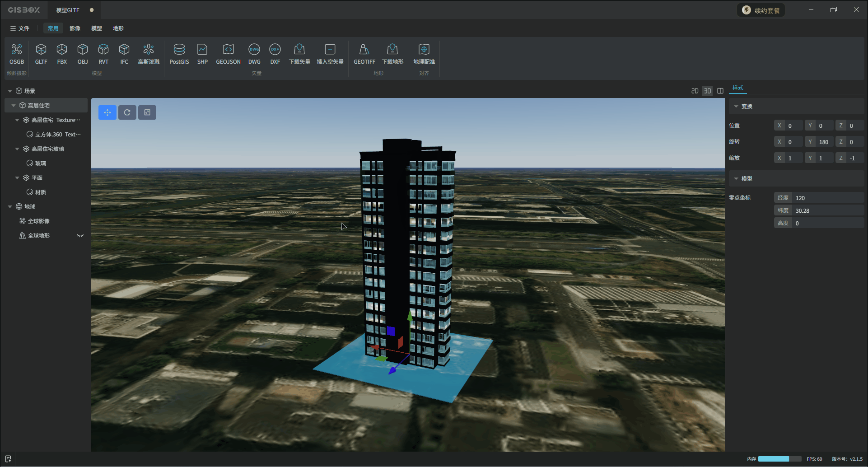Select the rotate gizmo tool in viewport
868x467 pixels.
[127, 112]
